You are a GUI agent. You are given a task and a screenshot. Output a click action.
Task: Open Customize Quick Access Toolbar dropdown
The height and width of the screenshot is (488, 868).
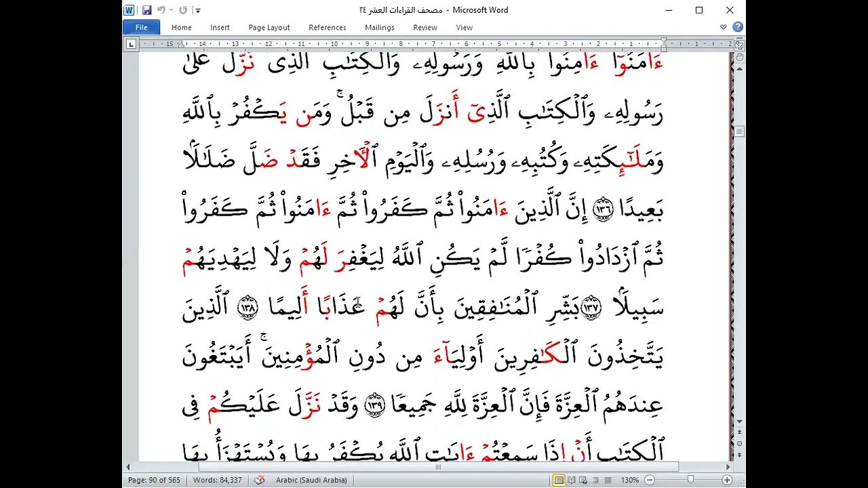point(197,10)
